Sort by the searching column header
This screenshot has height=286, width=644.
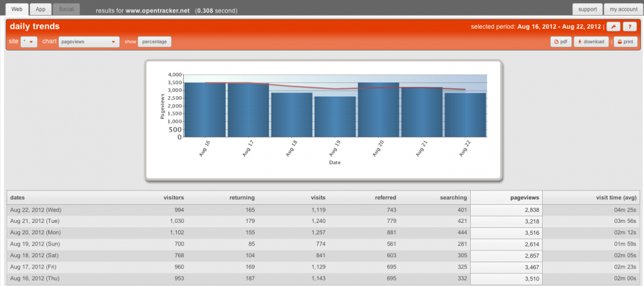[x=454, y=197]
